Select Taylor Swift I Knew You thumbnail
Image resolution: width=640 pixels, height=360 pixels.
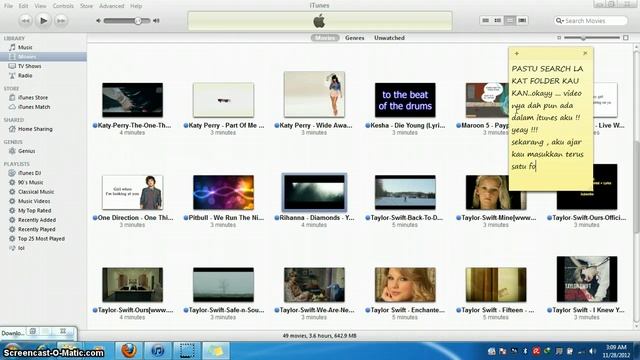point(587,279)
